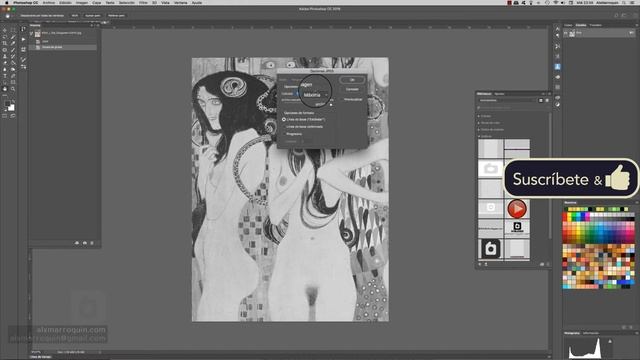Click the Edit Toolbar three-dots icon
The width and height of the screenshot is (640, 360).
[5, 96]
